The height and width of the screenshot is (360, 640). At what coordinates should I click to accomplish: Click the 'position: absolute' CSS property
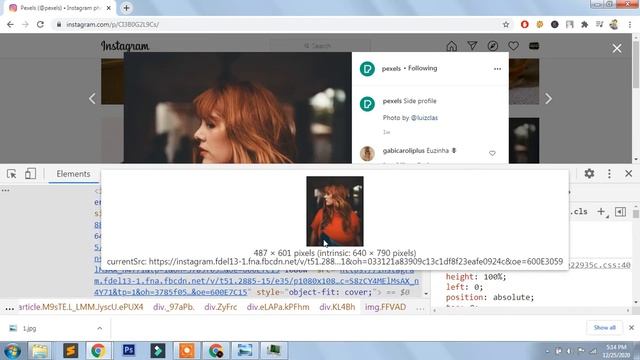pyautogui.click(x=490, y=297)
